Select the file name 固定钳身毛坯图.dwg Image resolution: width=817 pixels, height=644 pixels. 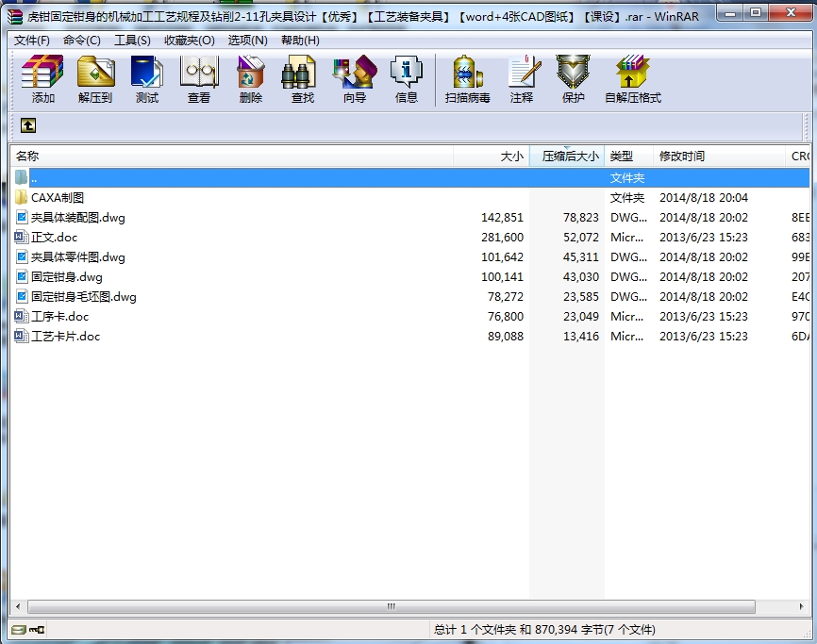point(84,296)
